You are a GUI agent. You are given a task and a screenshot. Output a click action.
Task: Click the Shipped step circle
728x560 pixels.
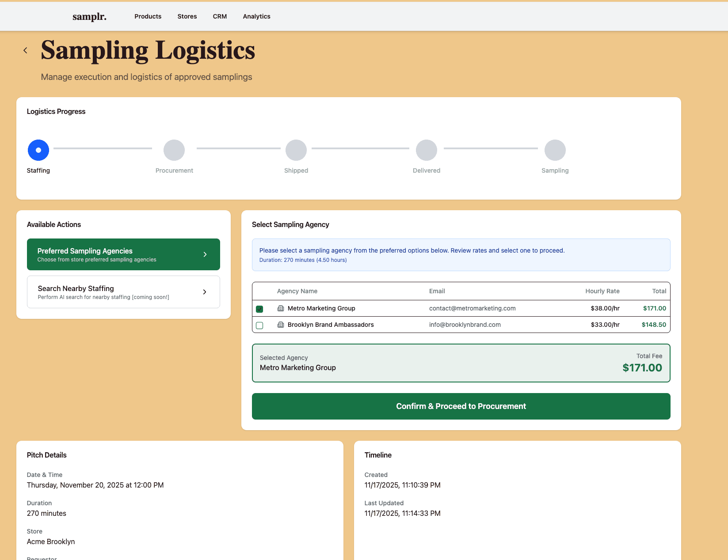(296, 150)
